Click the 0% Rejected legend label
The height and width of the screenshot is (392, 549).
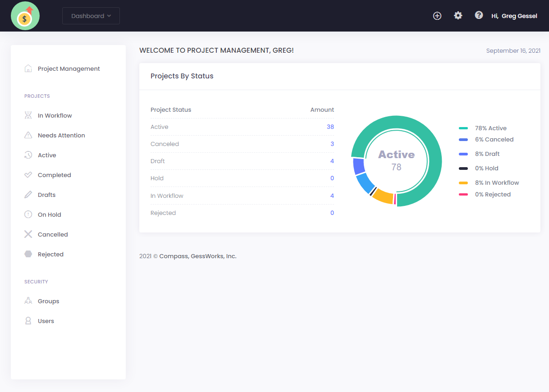click(x=493, y=194)
